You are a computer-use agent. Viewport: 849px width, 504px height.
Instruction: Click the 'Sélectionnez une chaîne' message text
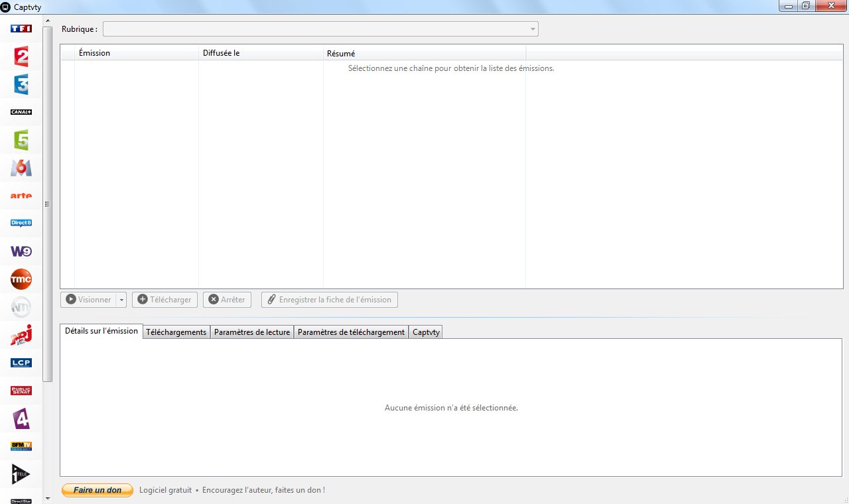coord(451,68)
